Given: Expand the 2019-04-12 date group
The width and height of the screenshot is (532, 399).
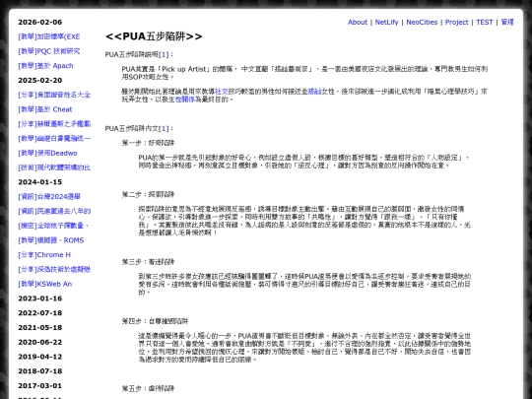Looking at the screenshot, I should (x=40, y=357).
